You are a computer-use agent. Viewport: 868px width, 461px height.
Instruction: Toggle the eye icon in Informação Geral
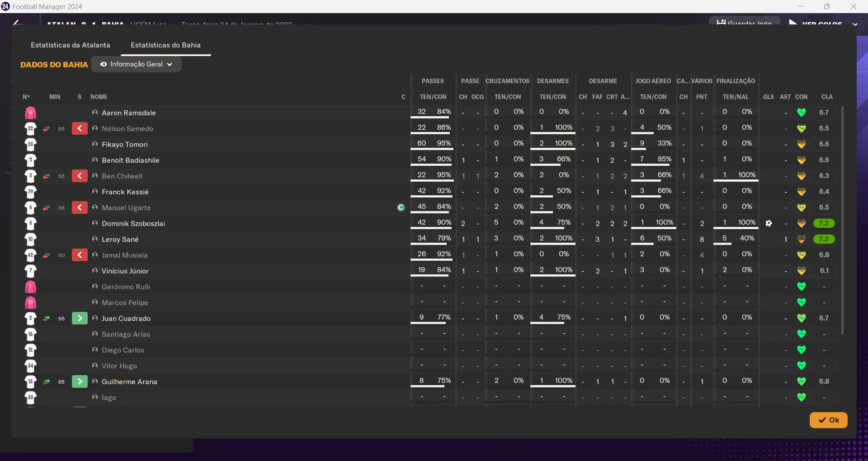click(104, 64)
